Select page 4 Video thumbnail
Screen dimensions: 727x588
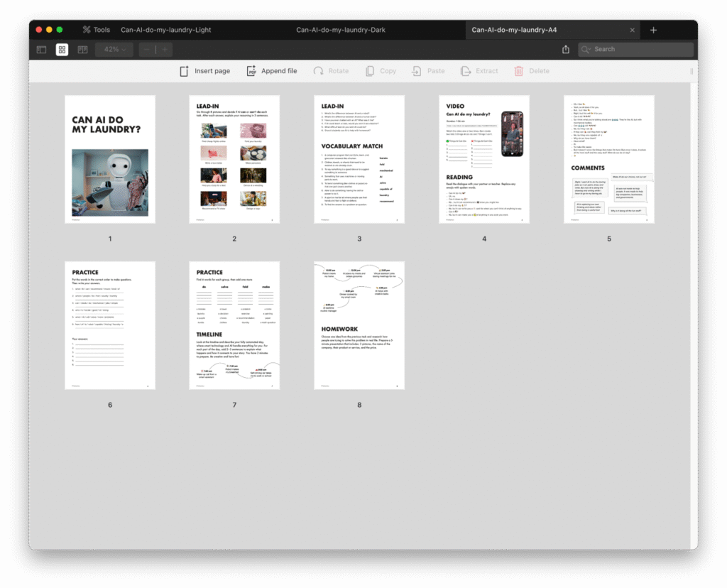click(x=483, y=159)
